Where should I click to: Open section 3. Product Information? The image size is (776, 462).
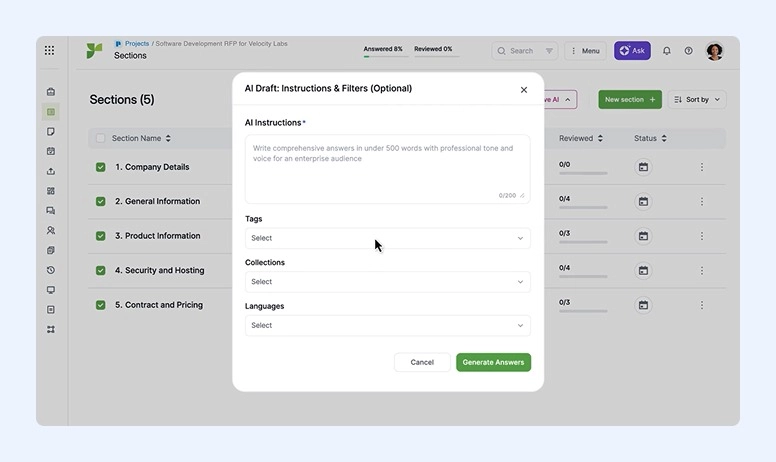click(x=157, y=236)
